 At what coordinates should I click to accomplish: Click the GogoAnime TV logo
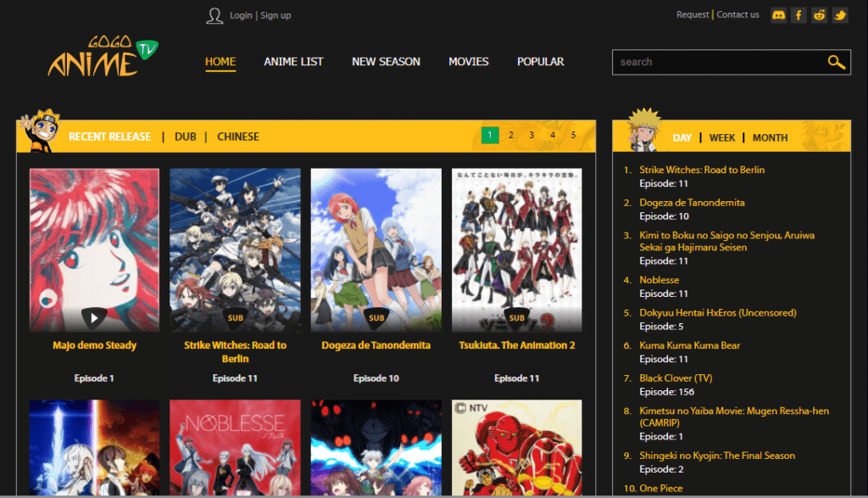[103, 57]
